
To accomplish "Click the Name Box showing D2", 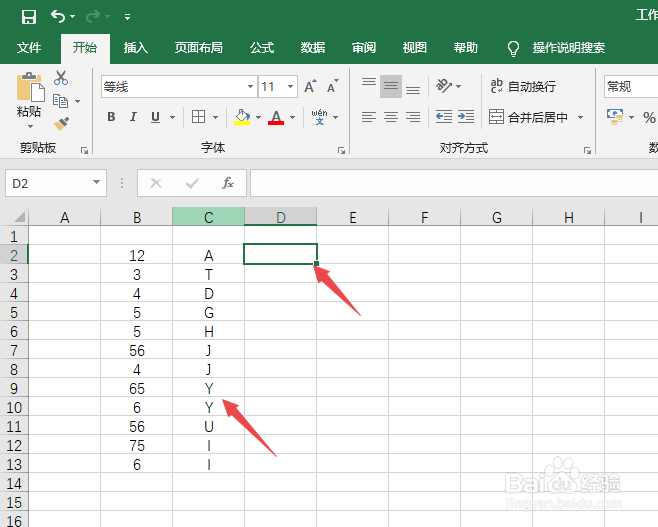I will (x=56, y=183).
